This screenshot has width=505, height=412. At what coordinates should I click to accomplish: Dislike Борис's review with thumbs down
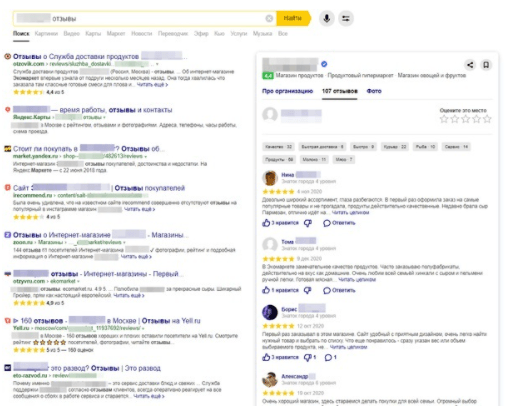308,357
